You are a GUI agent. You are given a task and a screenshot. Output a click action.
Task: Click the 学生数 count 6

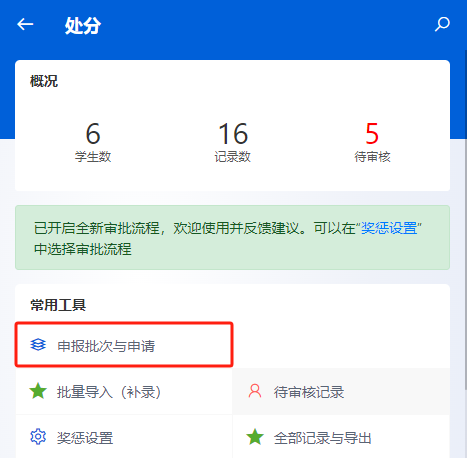point(93,133)
